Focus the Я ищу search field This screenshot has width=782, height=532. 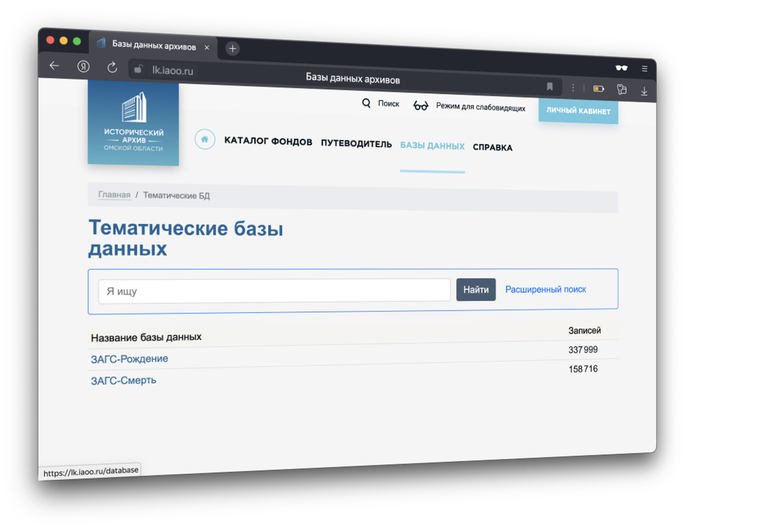point(274,291)
